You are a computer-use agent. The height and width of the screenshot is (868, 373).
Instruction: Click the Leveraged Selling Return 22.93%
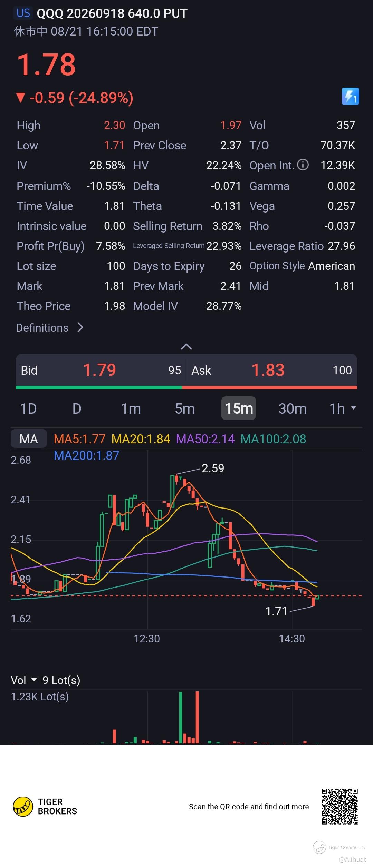click(224, 246)
